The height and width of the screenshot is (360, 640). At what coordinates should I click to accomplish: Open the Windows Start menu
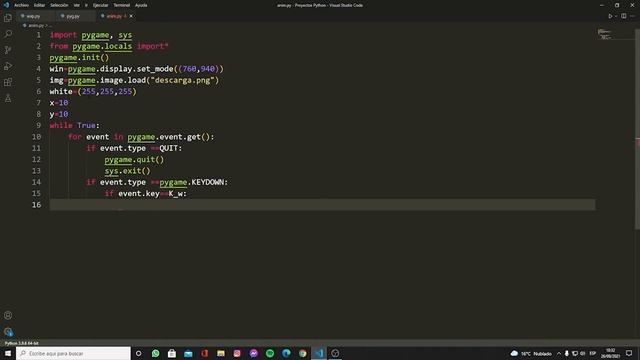pos(8,353)
